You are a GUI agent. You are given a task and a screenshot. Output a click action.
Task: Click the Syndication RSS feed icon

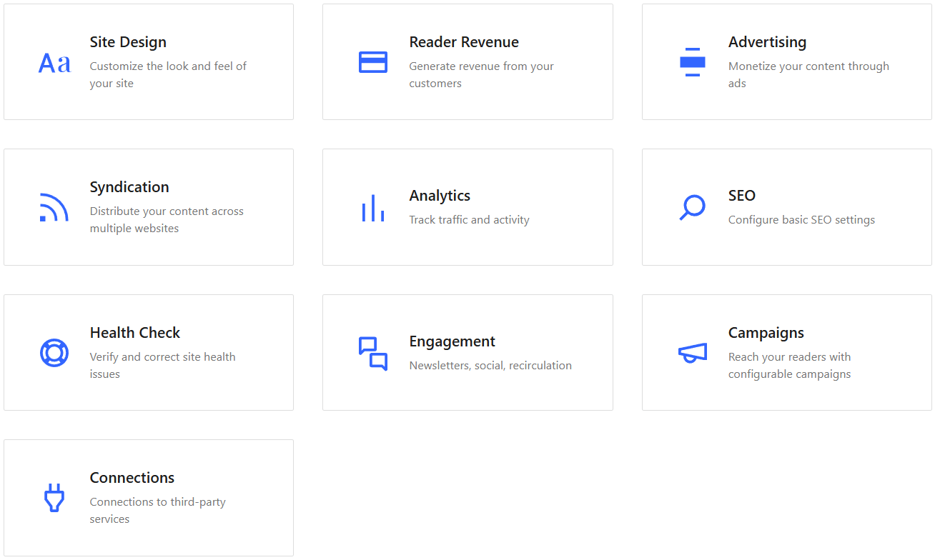click(54, 207)
